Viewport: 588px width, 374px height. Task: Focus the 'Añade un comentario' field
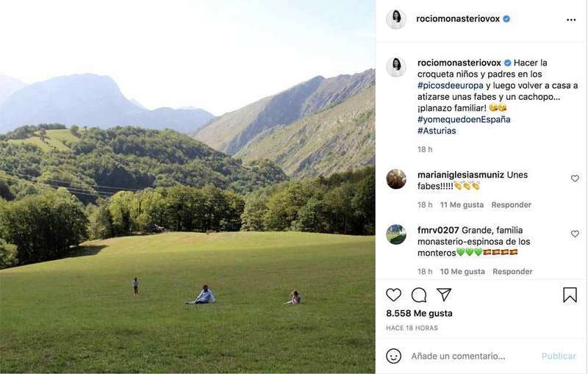[x=470, y=356]
